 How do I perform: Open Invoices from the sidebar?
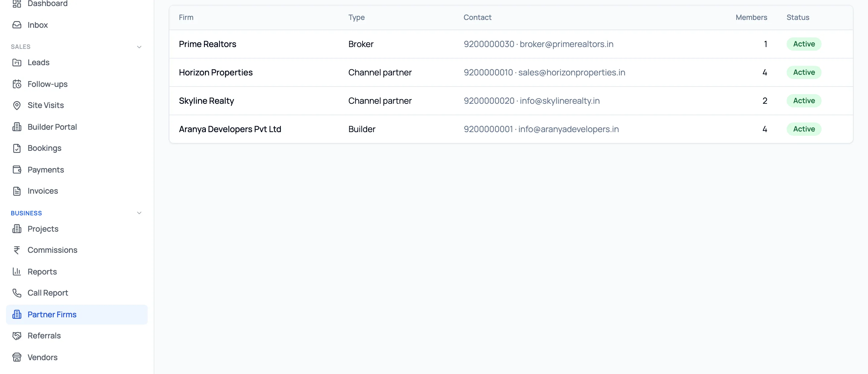(x=77, y=191)
